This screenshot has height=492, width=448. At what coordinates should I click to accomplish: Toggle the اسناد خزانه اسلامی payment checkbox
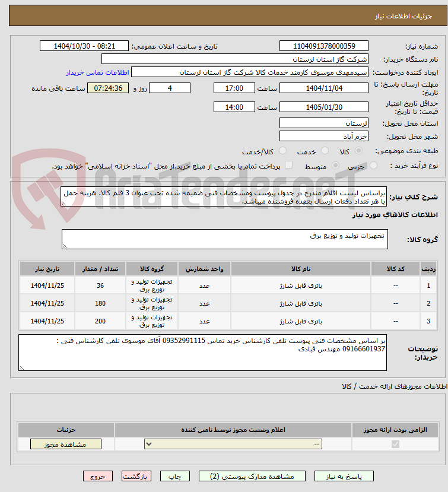pyautogui.click(x=288, y=165)
